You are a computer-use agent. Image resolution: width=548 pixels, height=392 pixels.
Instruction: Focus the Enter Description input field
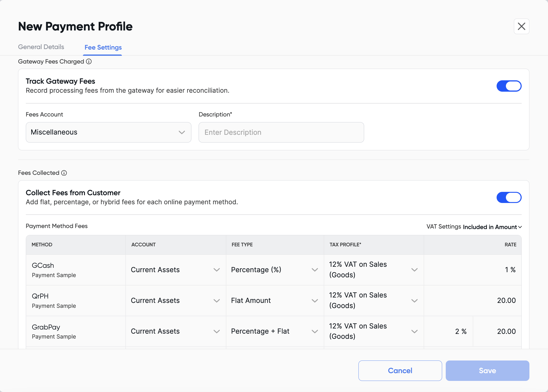click(281, 132)
